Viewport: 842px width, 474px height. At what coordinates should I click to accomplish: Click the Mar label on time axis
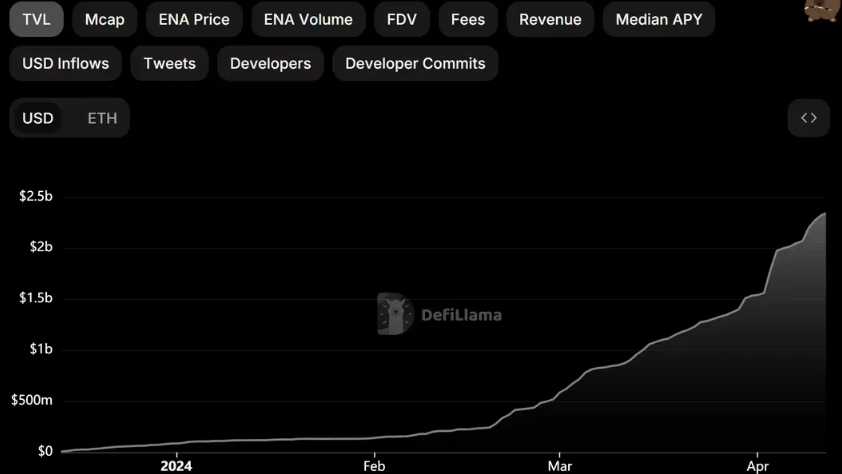click(x=560, y=466)
